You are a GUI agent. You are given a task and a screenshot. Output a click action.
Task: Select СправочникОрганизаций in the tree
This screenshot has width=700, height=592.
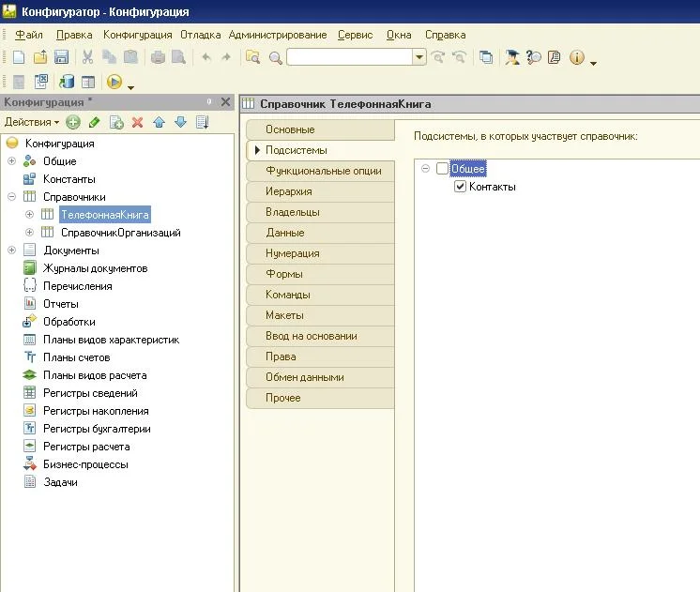pos(120,233)
